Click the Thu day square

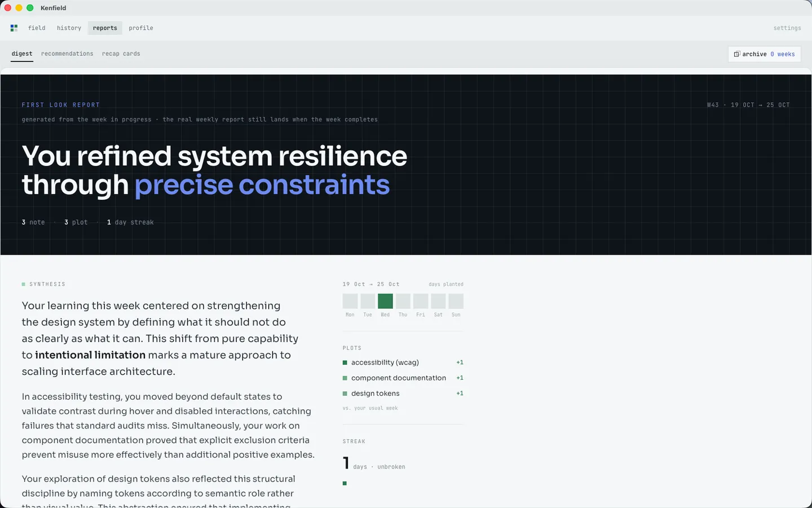pyautogui.click(x=403, y=301)
